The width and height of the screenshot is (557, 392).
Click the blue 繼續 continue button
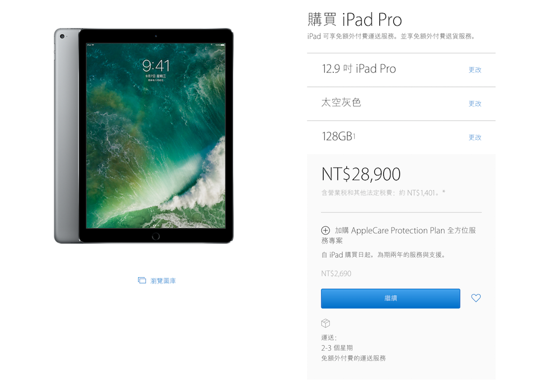point(390,298)
